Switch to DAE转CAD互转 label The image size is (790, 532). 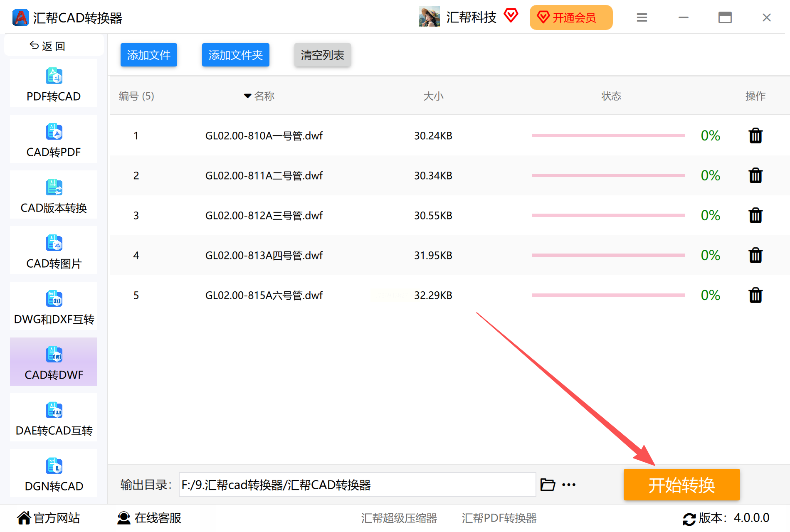coord(54,431)
